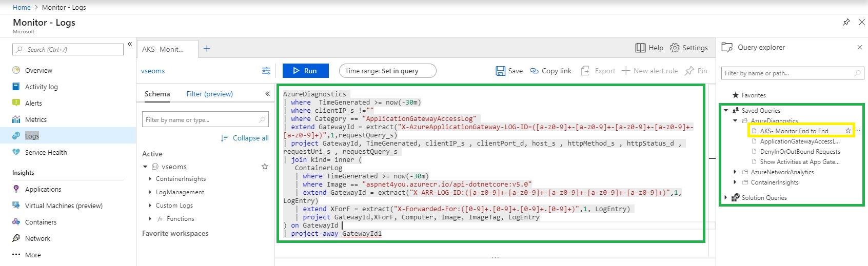868x266 pixels.
Task: Go to Home breadcrumb
Action: click(22, 7)
